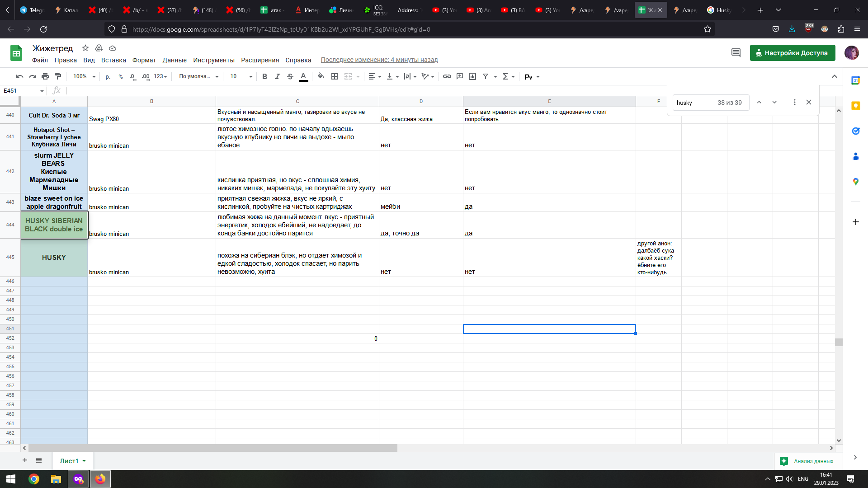Open the comment history icon
Screen dimensions: 868x488
click(x=736, y=53)
